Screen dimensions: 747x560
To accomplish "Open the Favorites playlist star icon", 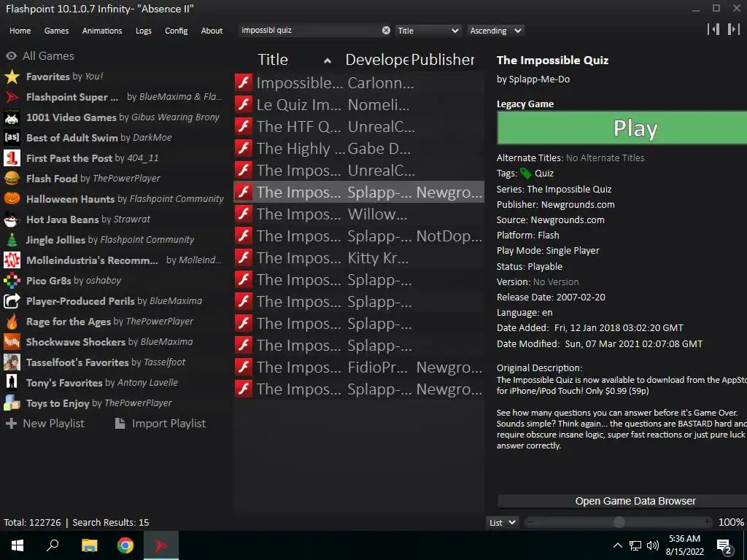I will click(12, 77).
